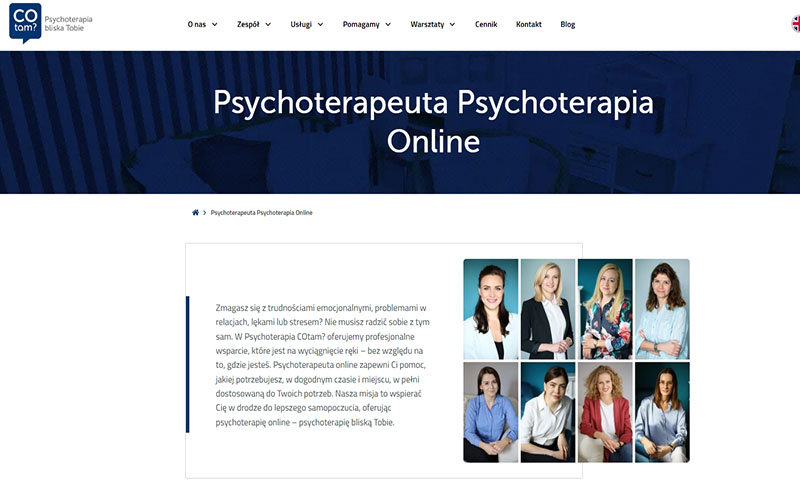Expand the Pomagamy dropdown chevron

pos(388,24)
